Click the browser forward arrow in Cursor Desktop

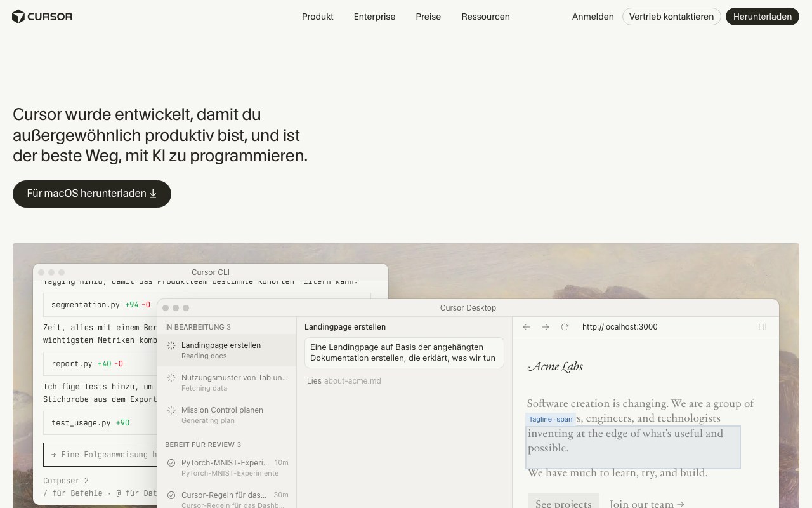(x=546, y=327)
